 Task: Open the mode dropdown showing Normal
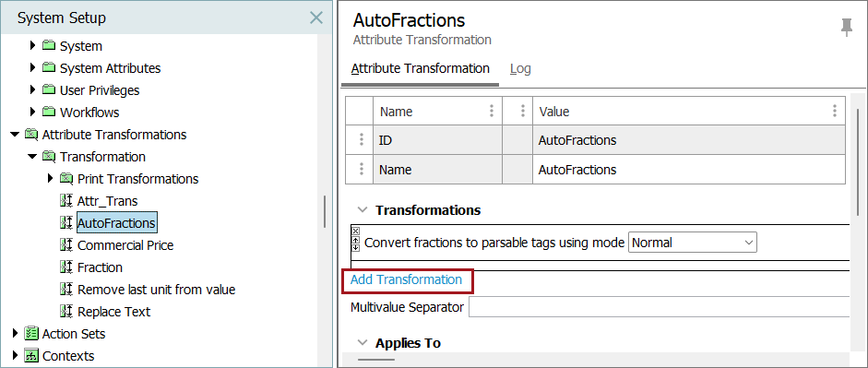(x=693, y=243)
